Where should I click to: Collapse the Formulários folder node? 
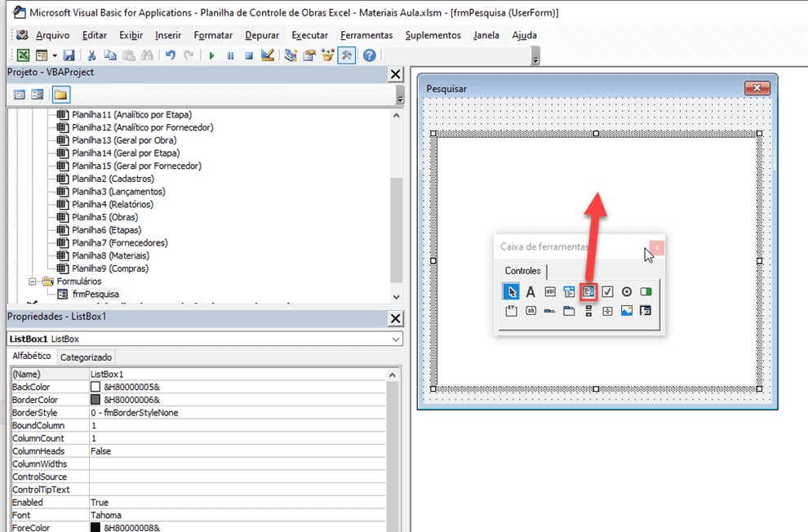[32, 282]
